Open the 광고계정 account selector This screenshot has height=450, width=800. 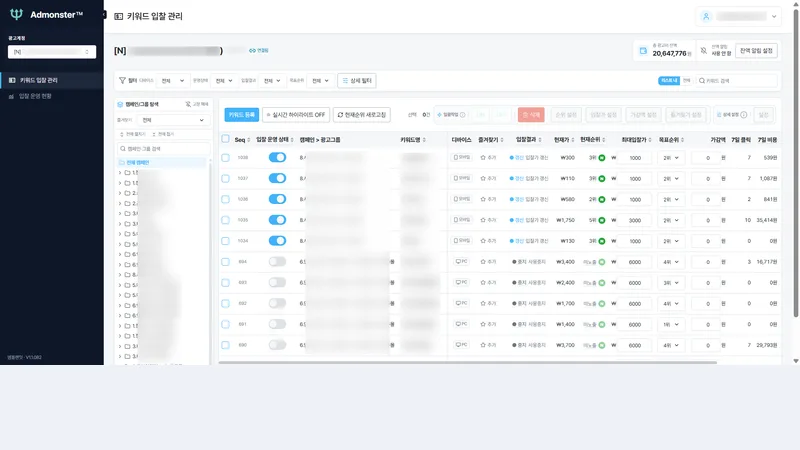(x=52, y=52)
